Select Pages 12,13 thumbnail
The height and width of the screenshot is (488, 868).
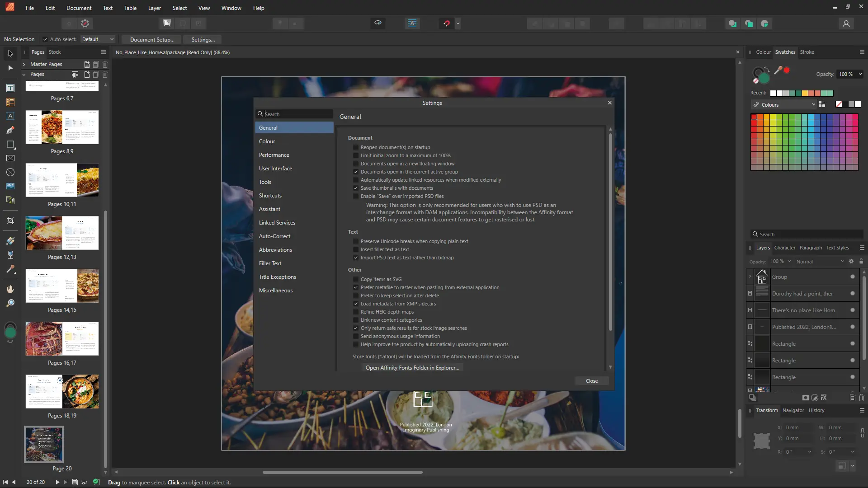tap(62, 233)
